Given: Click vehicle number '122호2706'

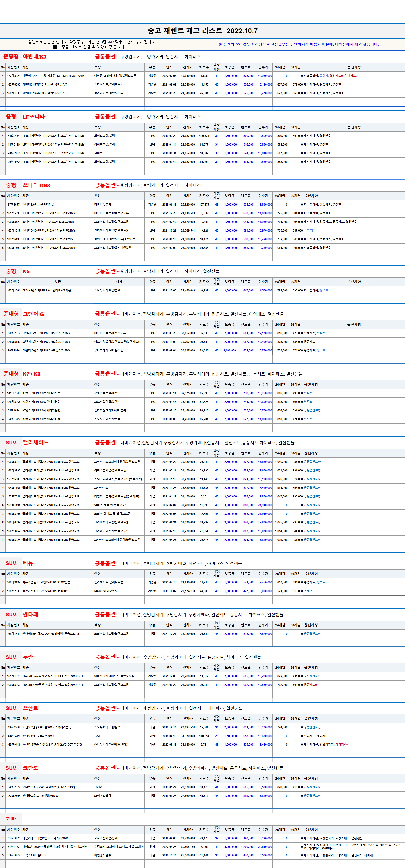Looking at the screenshot, I should pos(13,795).
